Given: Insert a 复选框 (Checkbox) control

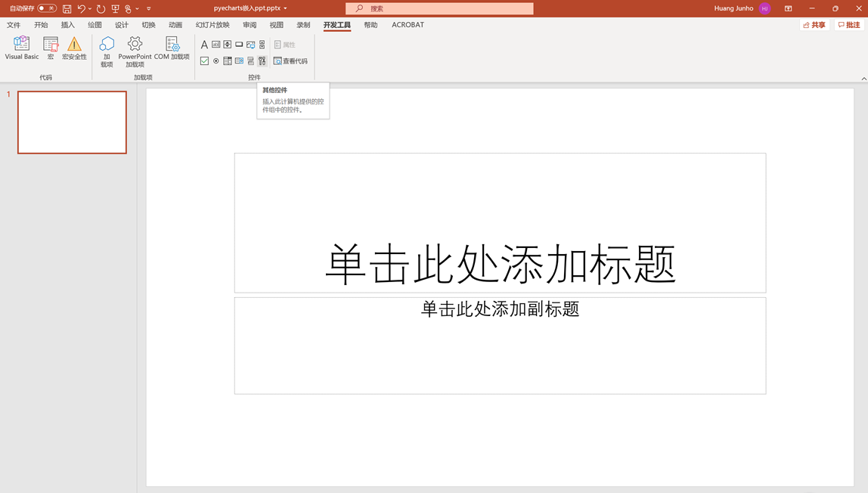Looking at the screenshot, I should (204, 60).
